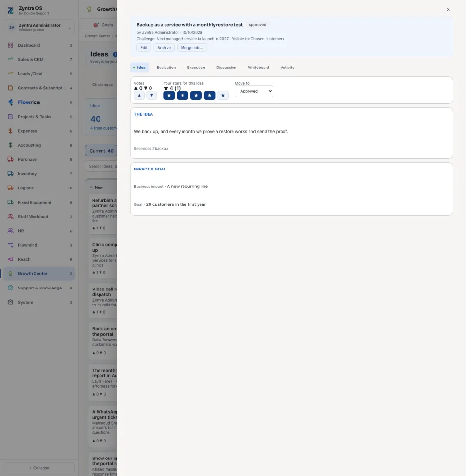The width and height of the screenshot is (466, 476).
Task: Click '20 customers in the first year' text
Action: [176, 204]
